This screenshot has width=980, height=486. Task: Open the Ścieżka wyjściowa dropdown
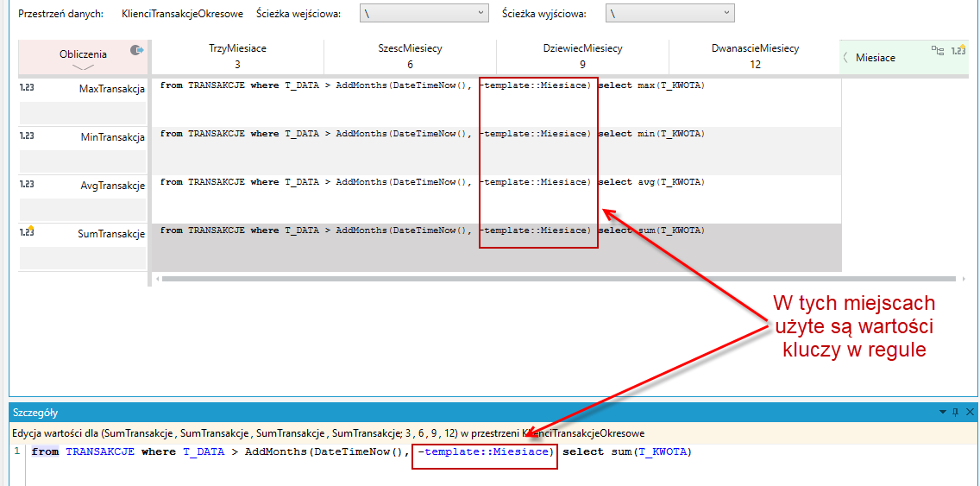coord(670,13)
